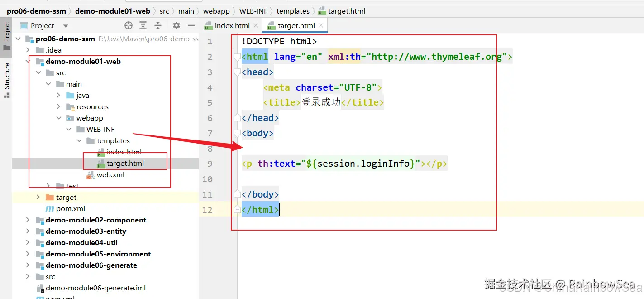Click the Collapse All icon in Project toolbar
The height and width of the screenshot is (299, 644).
158,25
